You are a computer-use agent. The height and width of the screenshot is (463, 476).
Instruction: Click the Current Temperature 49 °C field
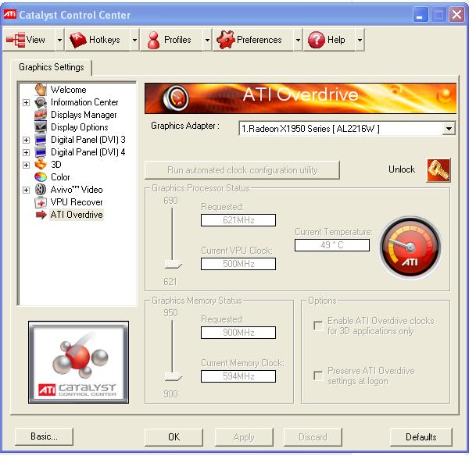tap(332, 245)
